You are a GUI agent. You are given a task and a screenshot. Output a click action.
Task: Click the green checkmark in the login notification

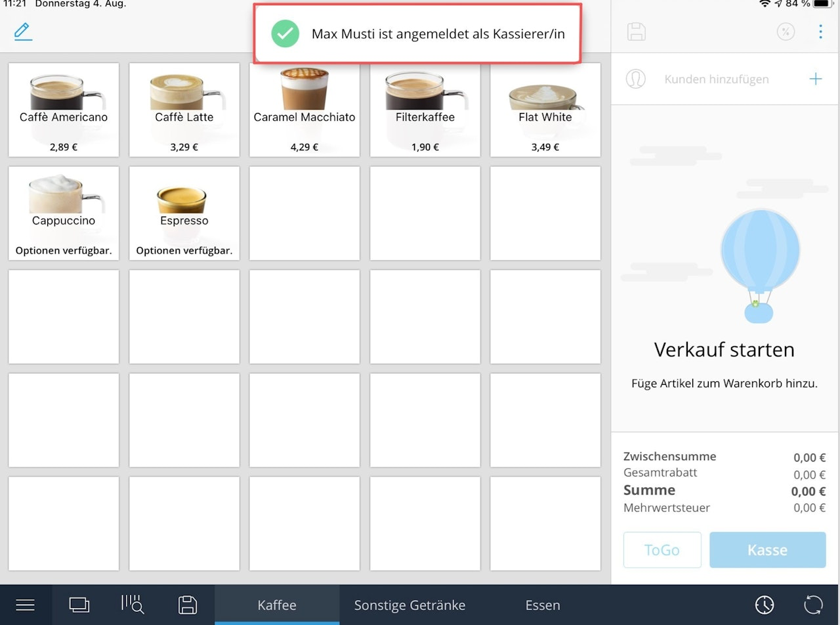(x=285, y=33)
